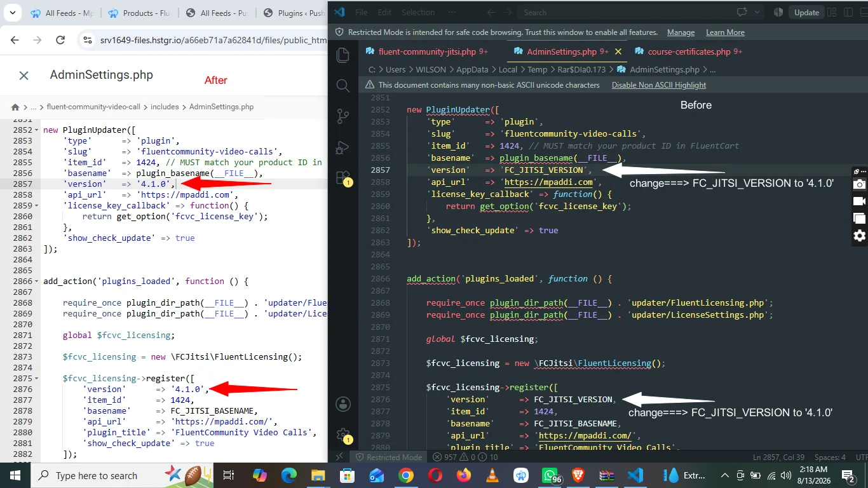Image resolution: width=868 pixels, height=488 pixels.
Task: Open the VS Code Explorer sidebar icon
Action: (x=343, y=55)
